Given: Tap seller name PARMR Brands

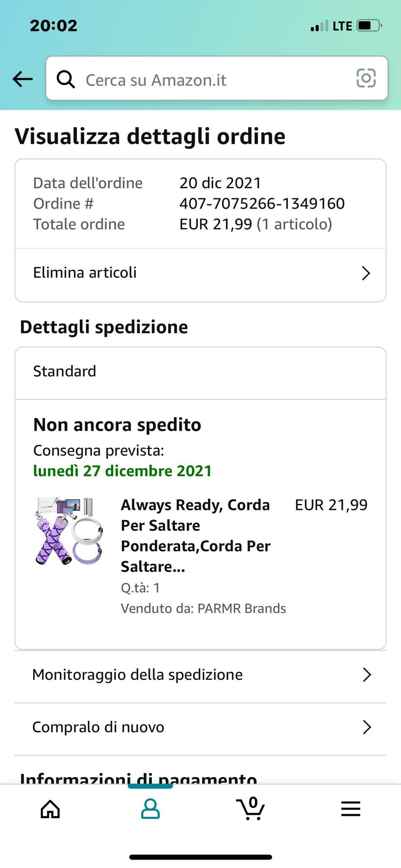Looking at the screenshot, I should [242, 609].
